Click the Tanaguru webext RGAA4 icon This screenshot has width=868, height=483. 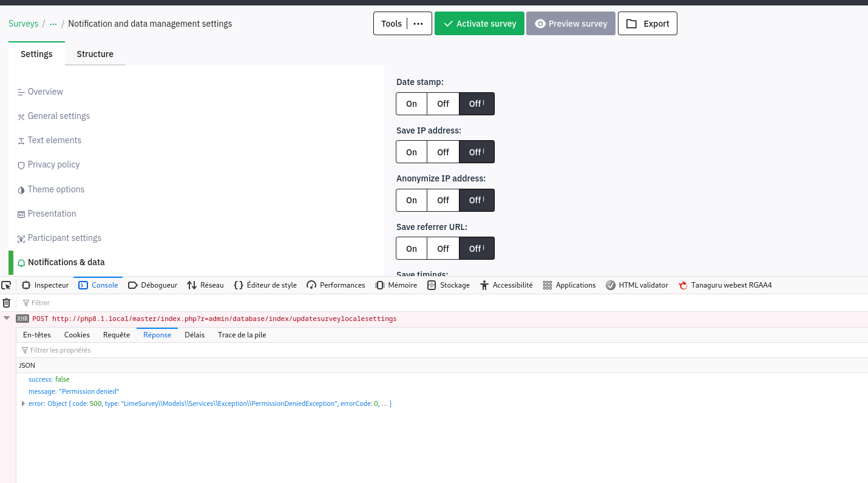click(683, 285)
